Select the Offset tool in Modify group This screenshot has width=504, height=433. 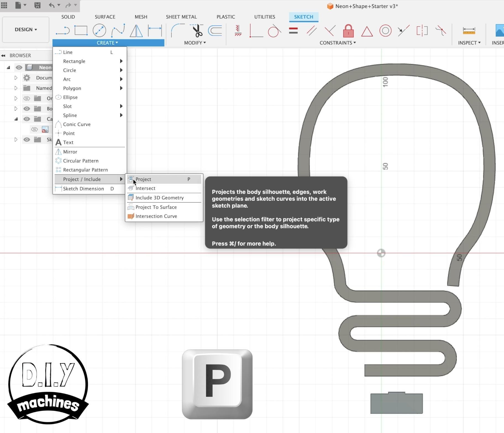click(x=215, y=31)
